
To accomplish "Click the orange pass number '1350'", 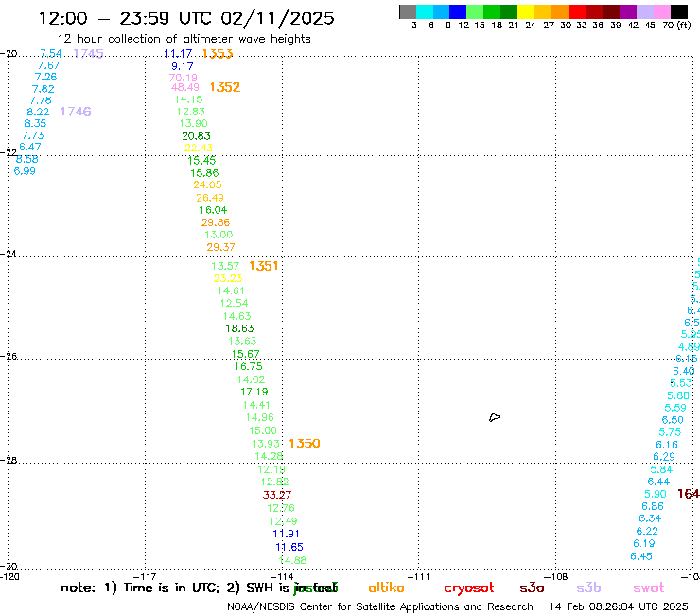I will click(305, 444).
